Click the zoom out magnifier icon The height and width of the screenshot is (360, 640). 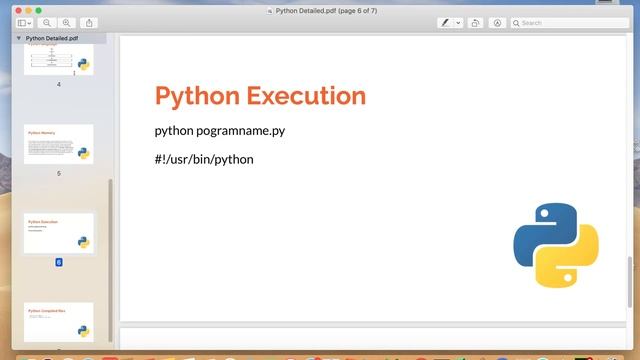[x=47, y=23]
